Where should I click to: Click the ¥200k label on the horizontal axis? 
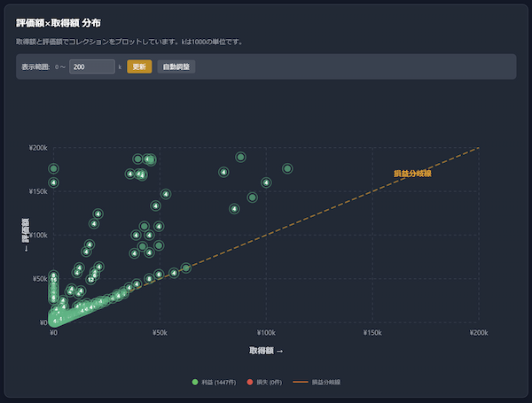(x=478, y=333)
